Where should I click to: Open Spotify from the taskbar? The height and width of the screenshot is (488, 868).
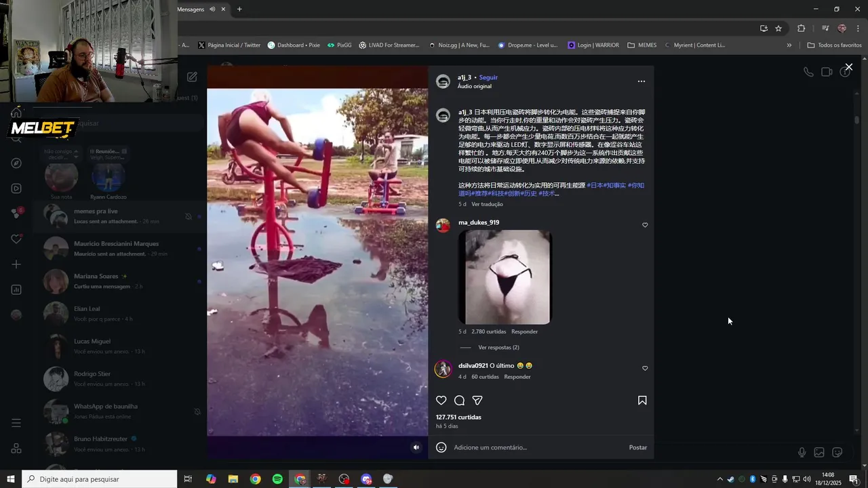(x=277, y=479)
